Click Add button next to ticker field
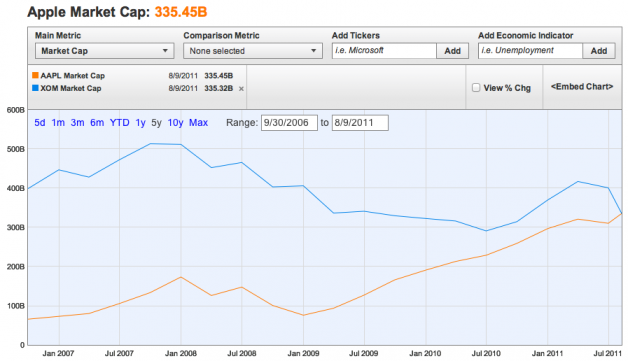This screenshot has width=628, height=361. pyautogui.click(x=453, y=51)
